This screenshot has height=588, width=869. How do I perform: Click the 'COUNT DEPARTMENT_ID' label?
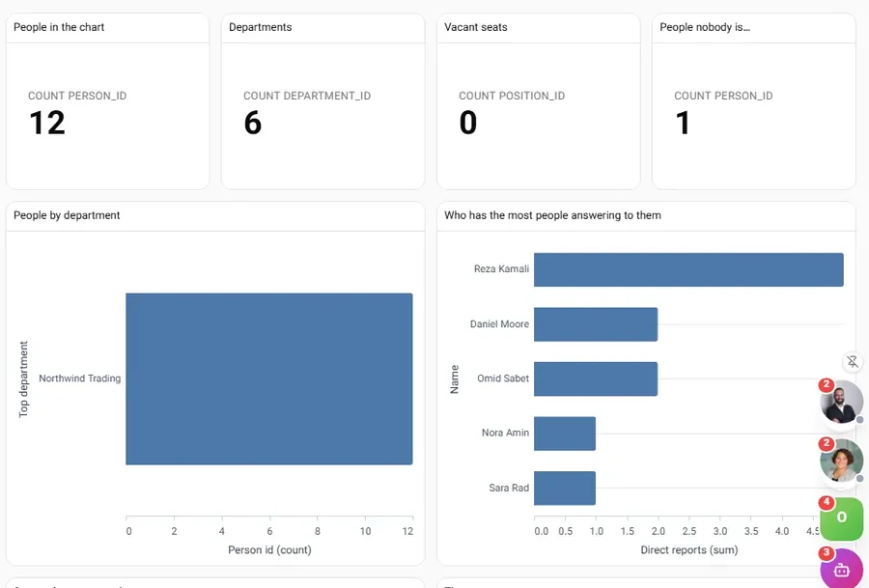point(307,96)
